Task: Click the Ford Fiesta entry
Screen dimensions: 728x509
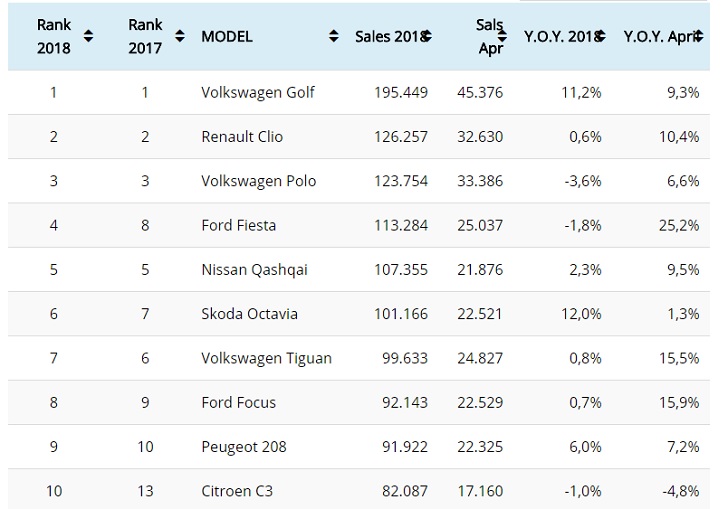Action: [240, 225]
